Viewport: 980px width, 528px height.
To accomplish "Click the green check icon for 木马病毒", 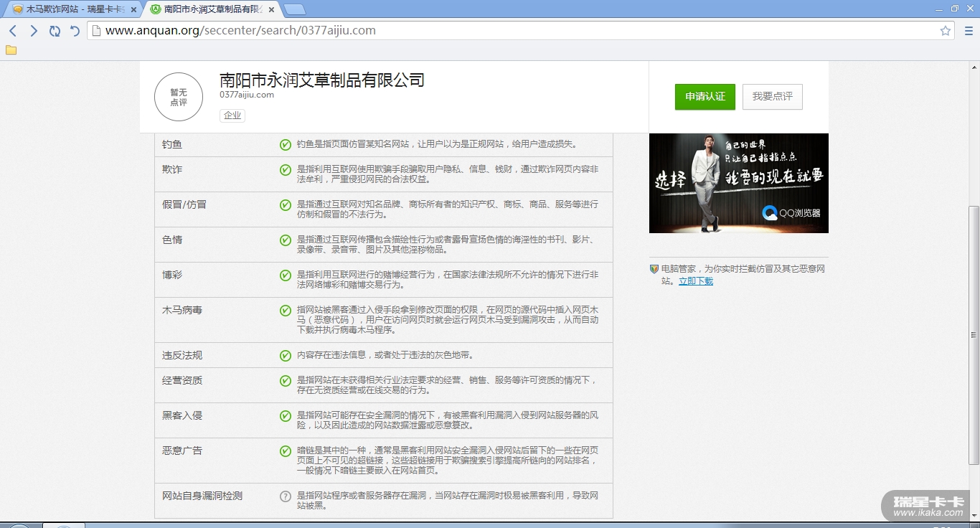I will point(286,311).
